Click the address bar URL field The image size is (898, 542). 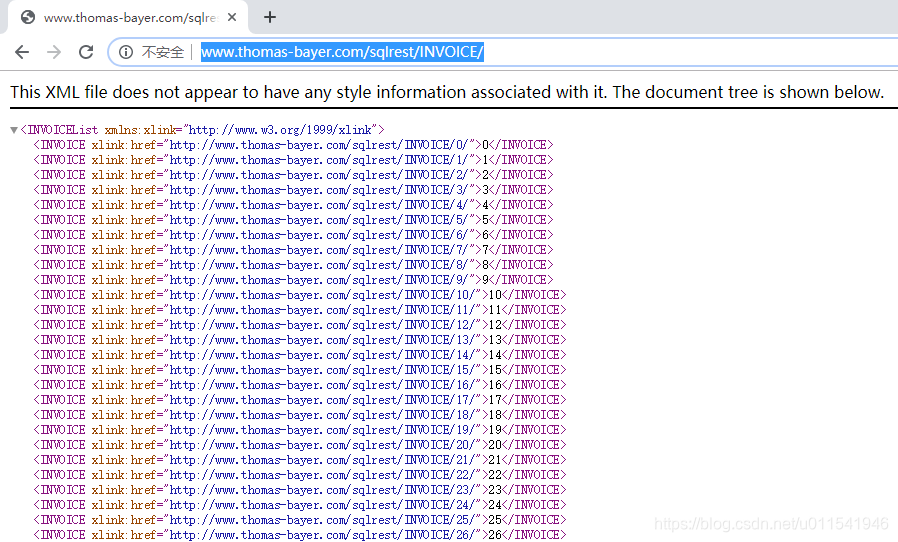(342, 52)
